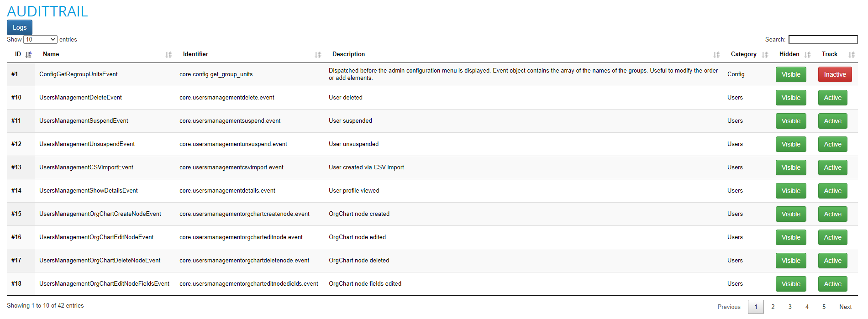This screenshot has height=319, width=868.
Task: Click the Previous pagination link
Action: click(728, 307)
